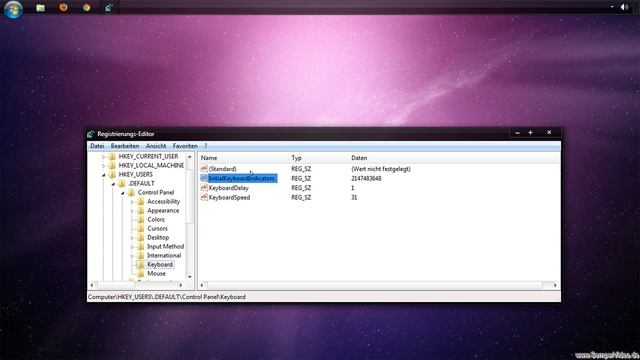Viewport: 640px width, 360px height.
Task: Click the Appearance folder icon
Action: 141,210
